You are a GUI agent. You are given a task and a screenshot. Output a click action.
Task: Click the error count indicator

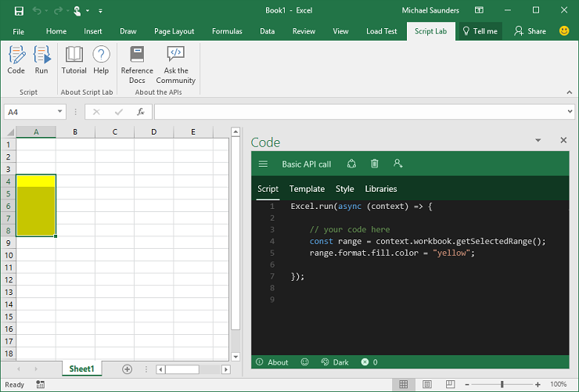pos(369,362)
